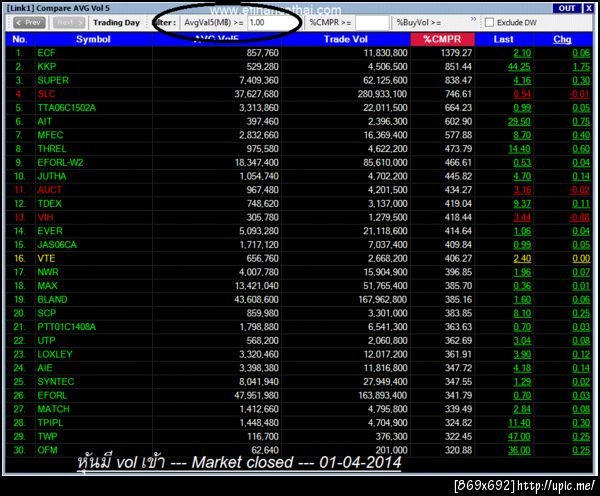Open the last price 44.25 for KKP

click(x=519, y=67)
